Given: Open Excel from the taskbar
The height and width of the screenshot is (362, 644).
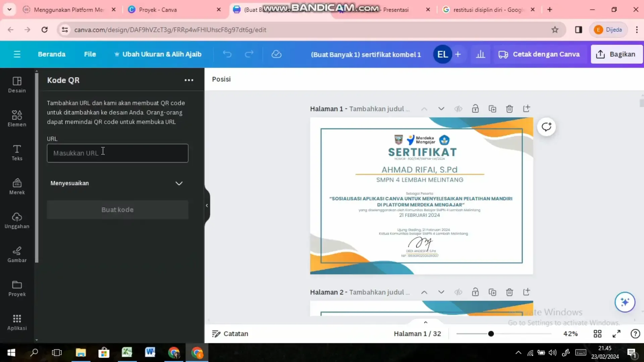Looking at the screenshot, I should coord(127,353).
